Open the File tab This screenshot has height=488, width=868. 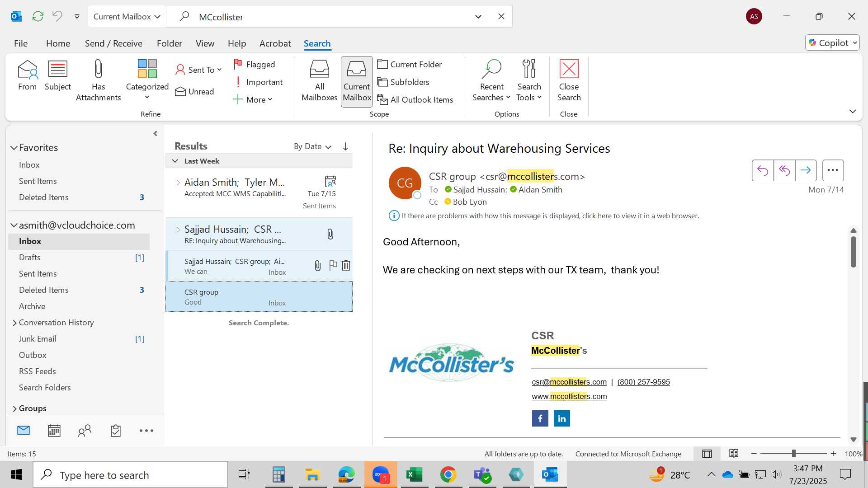pyautogui.click(x=21, y=43)
